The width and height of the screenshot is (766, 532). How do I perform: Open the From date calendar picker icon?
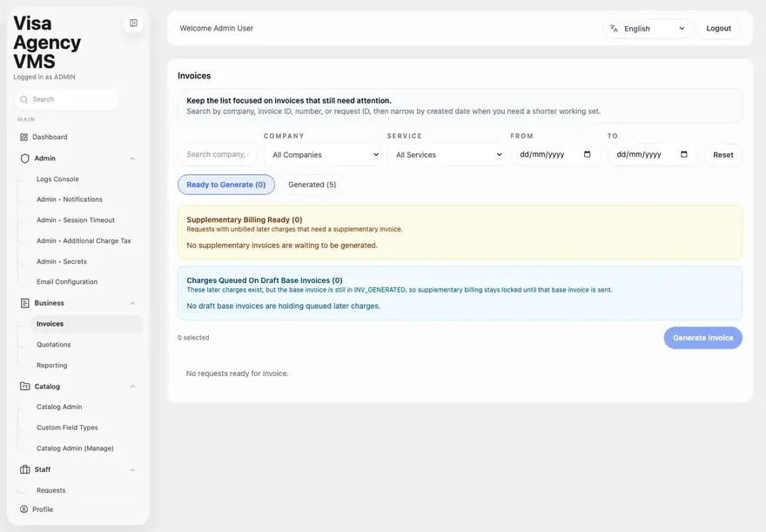click(588, 154)
